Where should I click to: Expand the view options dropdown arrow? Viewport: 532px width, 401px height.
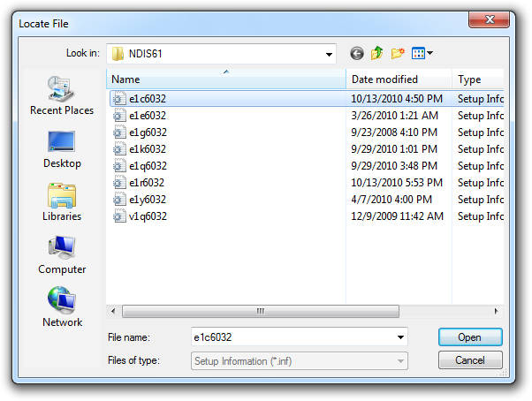tap(430, 53)
